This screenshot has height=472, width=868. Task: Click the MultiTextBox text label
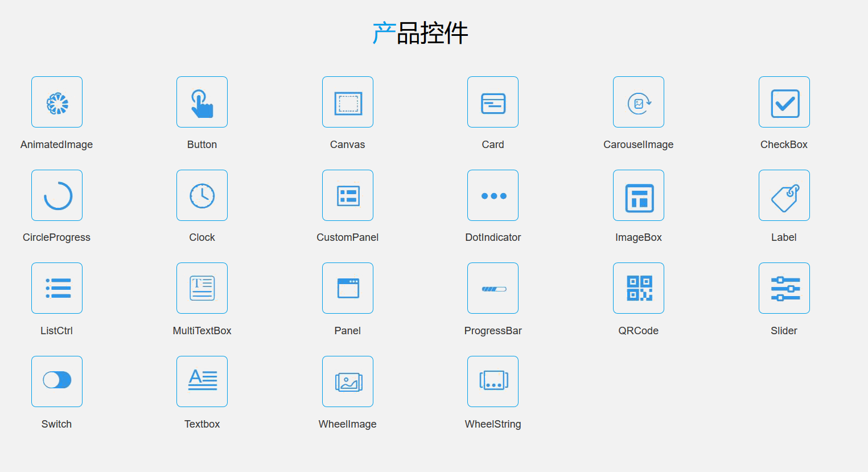[202, 331]
